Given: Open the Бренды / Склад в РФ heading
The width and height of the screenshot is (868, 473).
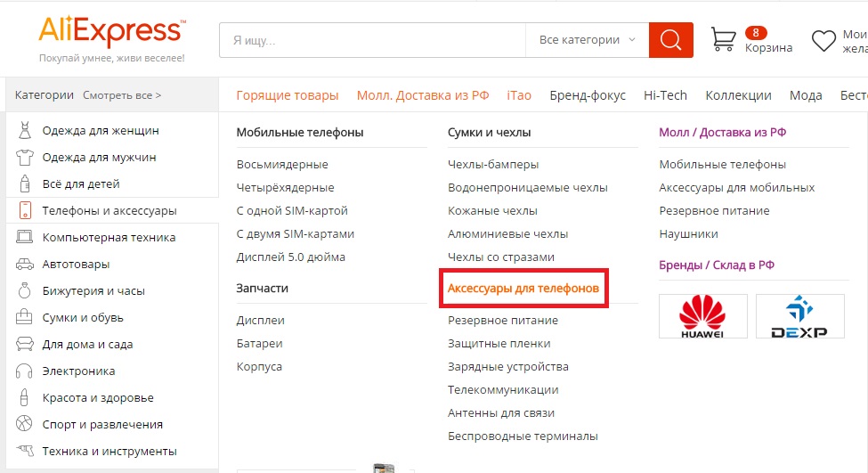Looking at the screenshot, I should click(717, 265).
